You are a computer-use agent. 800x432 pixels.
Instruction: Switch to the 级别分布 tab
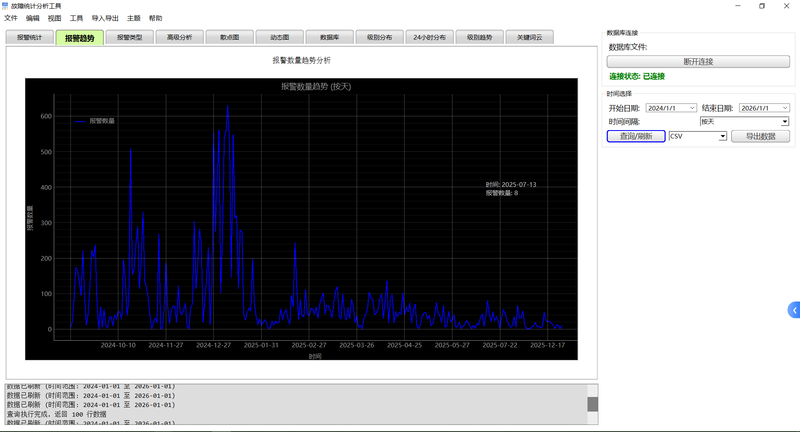[x=380, y=37]
